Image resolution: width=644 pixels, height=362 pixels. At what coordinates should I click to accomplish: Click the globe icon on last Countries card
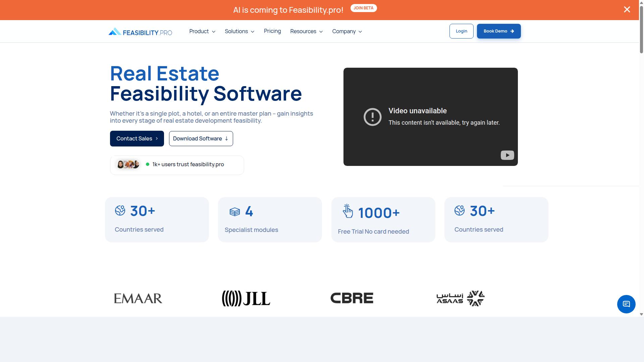point(460,210)
